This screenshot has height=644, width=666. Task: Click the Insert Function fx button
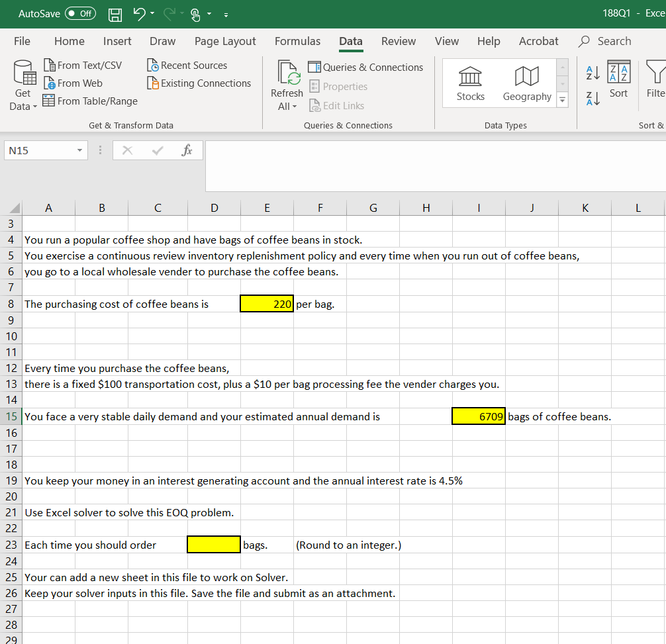coord(187,150)
